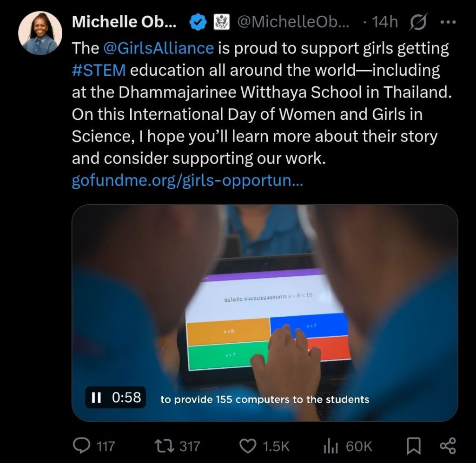Image resolution: width=476 pixels, height=463 pixels.
Task: Click the reply speech bubble icon
Action: click(82, 446)
